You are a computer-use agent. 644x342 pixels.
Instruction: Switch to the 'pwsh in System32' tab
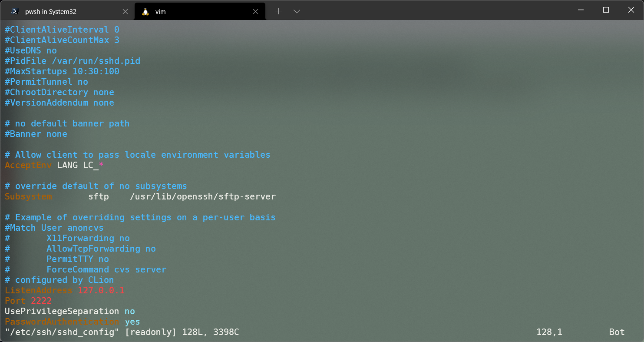(65, 11)
